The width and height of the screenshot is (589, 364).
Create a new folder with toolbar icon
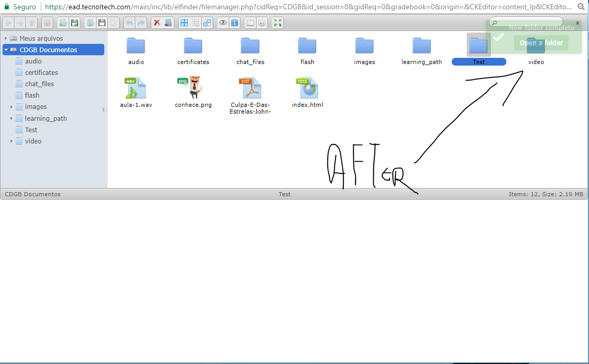(x=63, y=23)
